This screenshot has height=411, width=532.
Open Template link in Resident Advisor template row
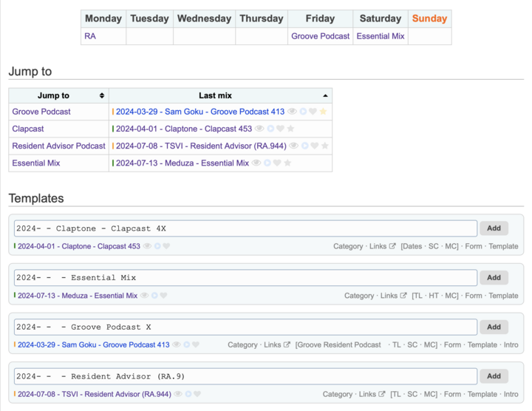(482, 394)
